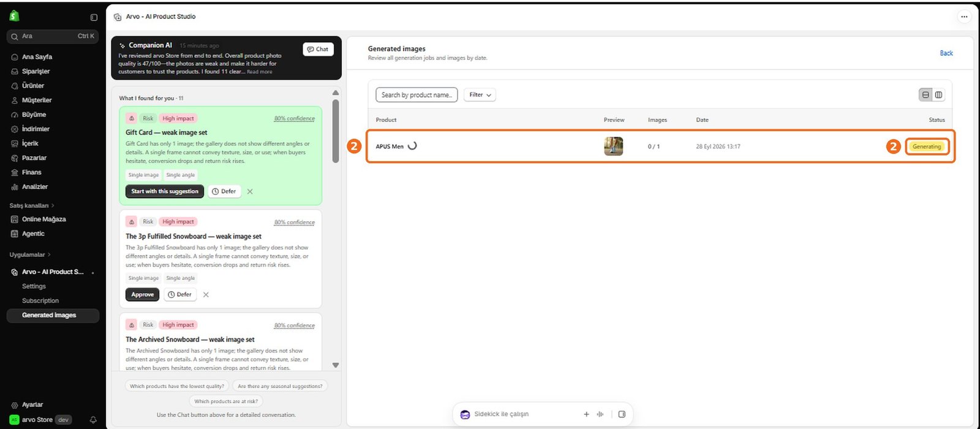The height and width of the screenshot is (429, 980).
Task: Click the İçerik sidebar icon
Action: (x=15, y=143)
